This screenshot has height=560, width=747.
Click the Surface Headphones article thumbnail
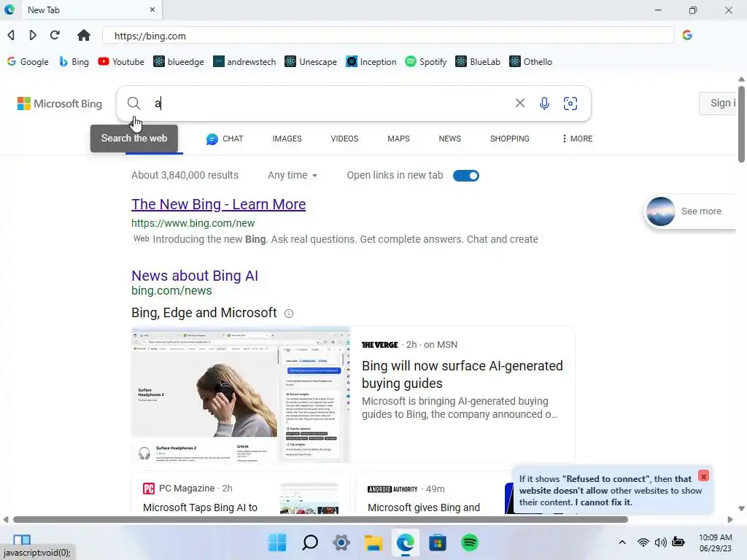click(241, 394)
